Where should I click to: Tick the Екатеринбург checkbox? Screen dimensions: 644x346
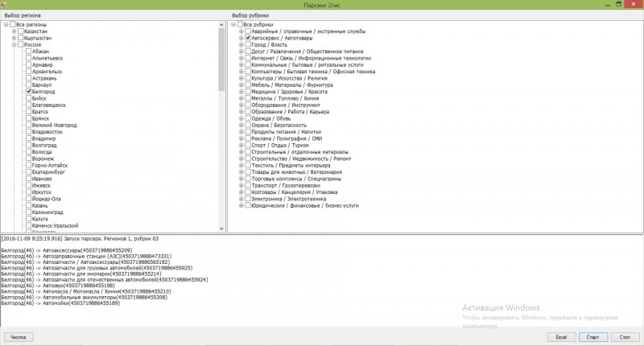click(x=28, y=172)
